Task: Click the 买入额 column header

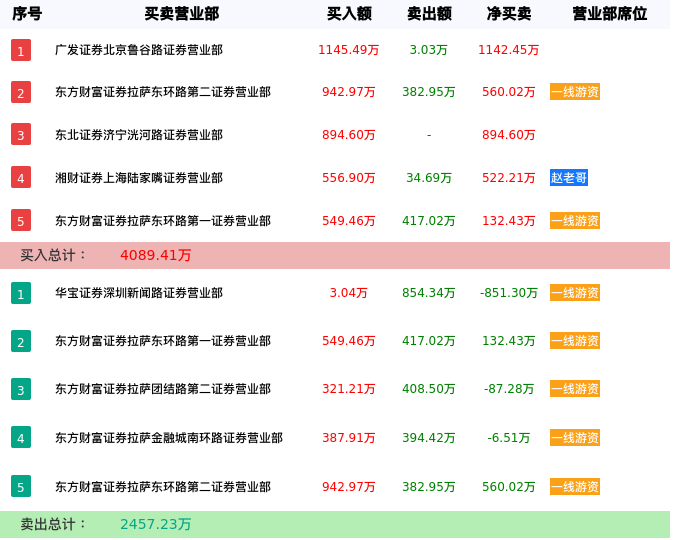Action: (349, 14)
